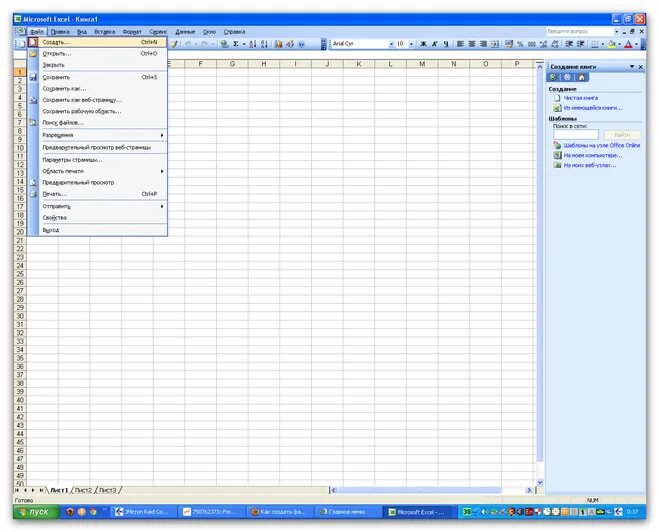Increase decimal places icon

pyautogui.click(x=543, y=44)
